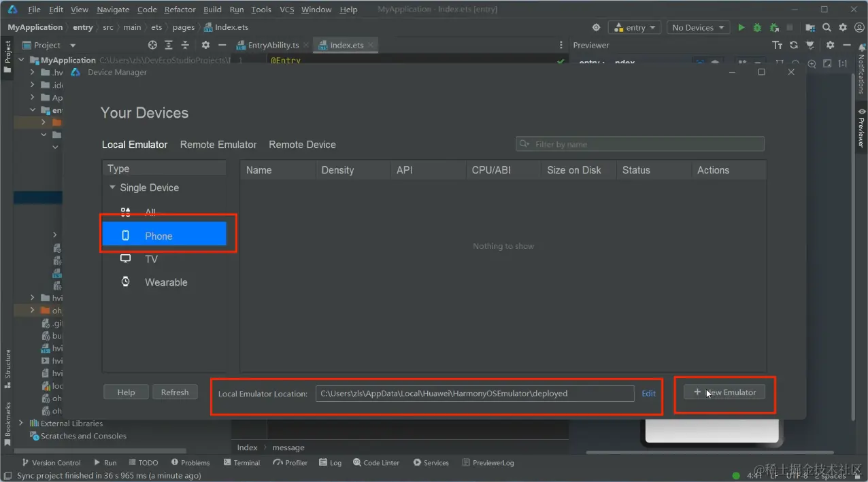Image resolution: width=868 pixels, height=482 pixels.
Task: Switch to the Remote Emulator tab
Action: (218, 145)
